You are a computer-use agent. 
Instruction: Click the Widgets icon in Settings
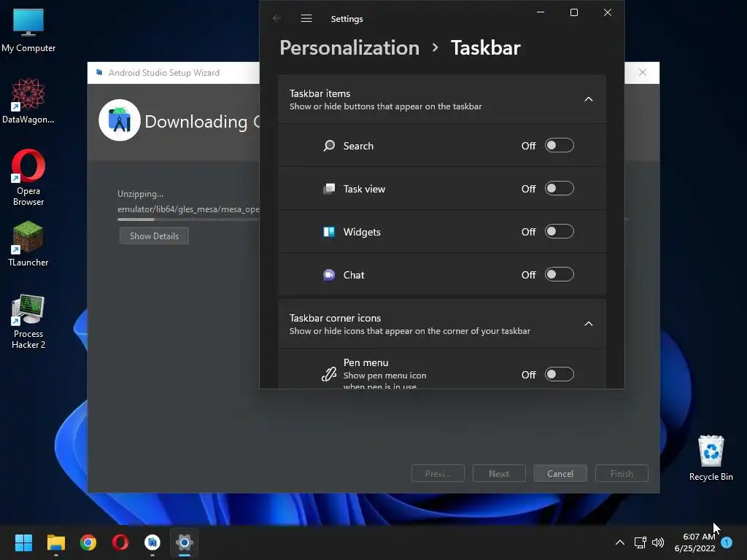[329, 231]
